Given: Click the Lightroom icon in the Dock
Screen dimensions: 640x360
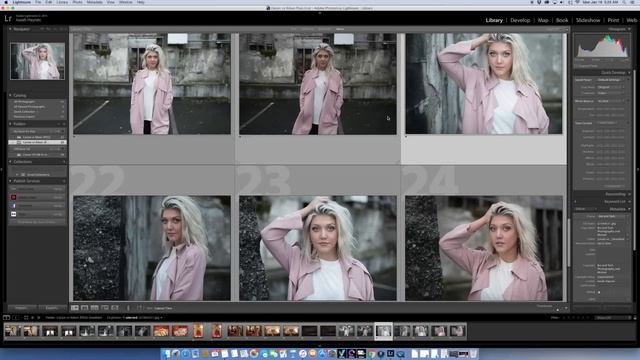Looking at the screenshot, I should pyautogui.click(x=391, y=353).
